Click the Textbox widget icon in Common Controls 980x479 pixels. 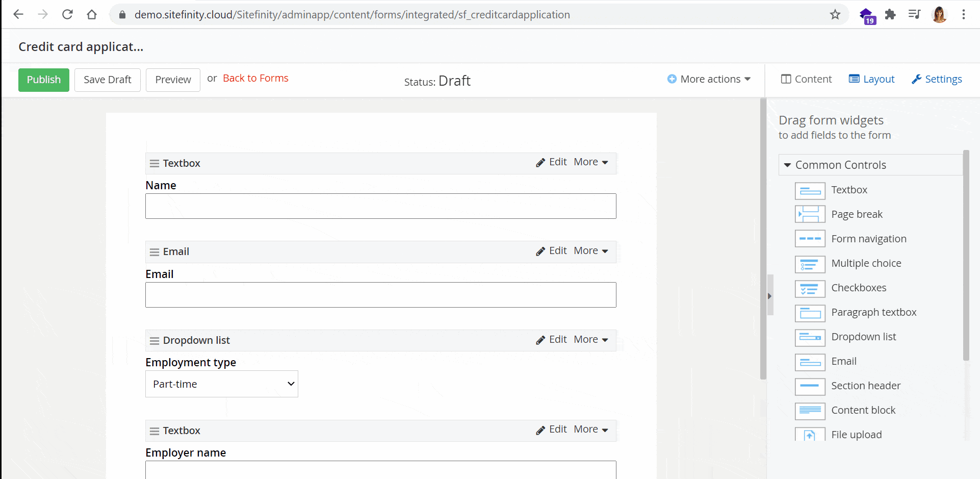click(x=810, y=191)
